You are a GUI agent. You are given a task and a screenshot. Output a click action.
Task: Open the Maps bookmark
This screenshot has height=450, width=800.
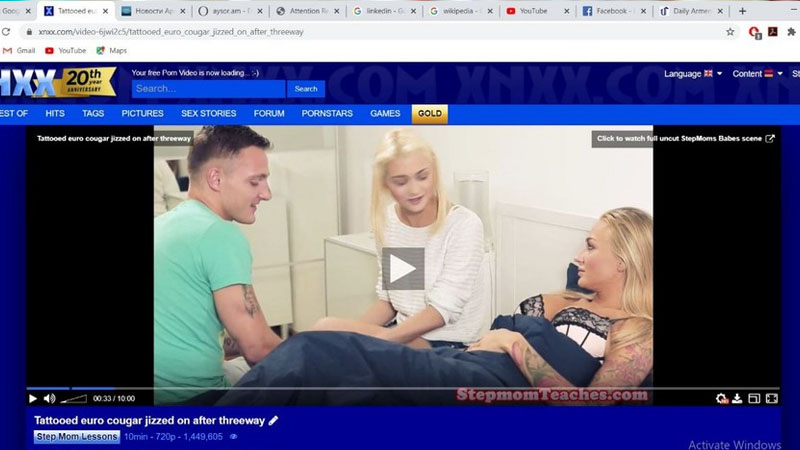(111, 51)
